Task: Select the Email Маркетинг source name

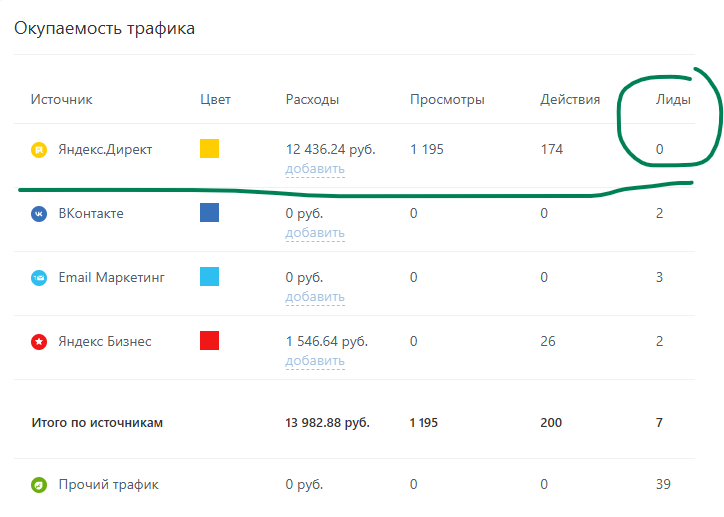Action: pos(111,277)
